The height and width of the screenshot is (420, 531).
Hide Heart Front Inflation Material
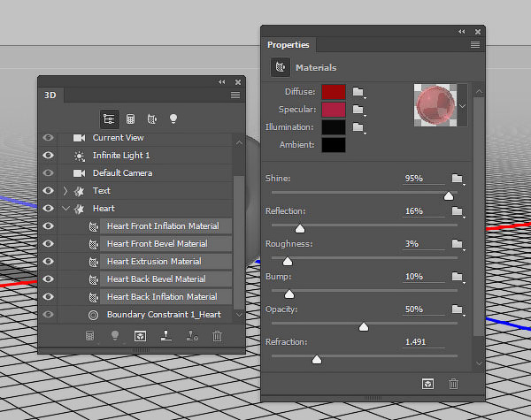click(48, 225)
